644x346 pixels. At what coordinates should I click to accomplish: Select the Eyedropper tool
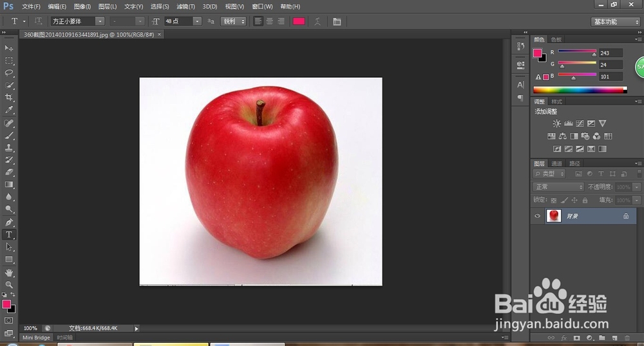click(8, 109)
